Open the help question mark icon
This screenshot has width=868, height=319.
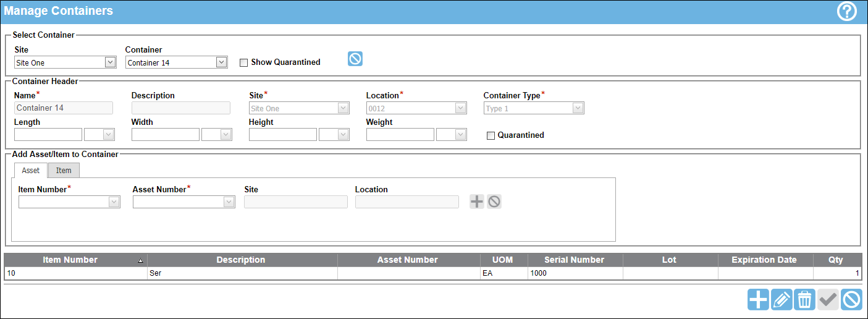point(846,12)
